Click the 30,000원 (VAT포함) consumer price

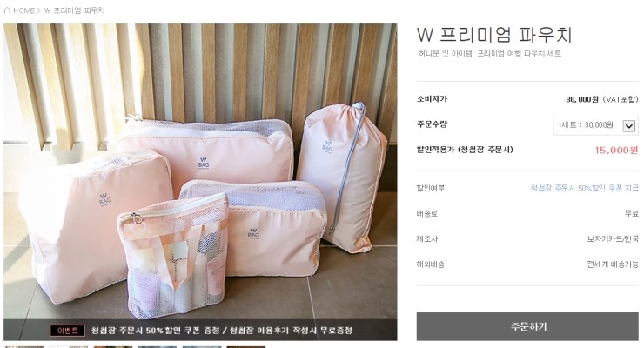pos(602,99)
